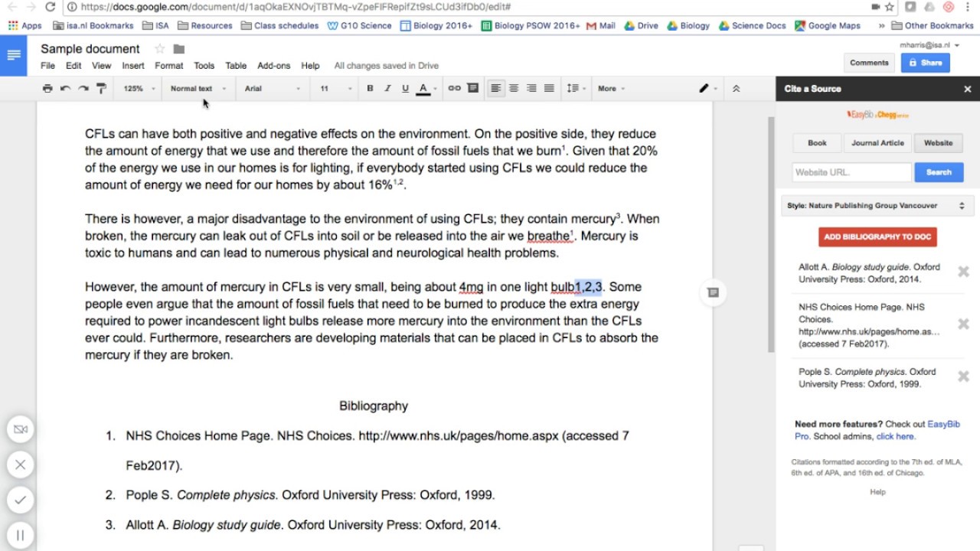Open the Insert menu
The image size is (980, 551).
(133, 66)
